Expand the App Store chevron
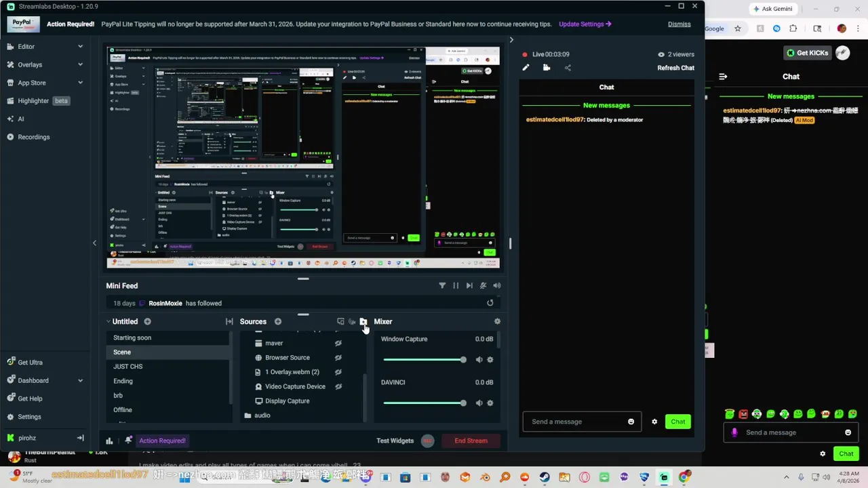Image resolution: width=868 pixels, height=488 pixels. pyautogui.click(x=80, y=83)
